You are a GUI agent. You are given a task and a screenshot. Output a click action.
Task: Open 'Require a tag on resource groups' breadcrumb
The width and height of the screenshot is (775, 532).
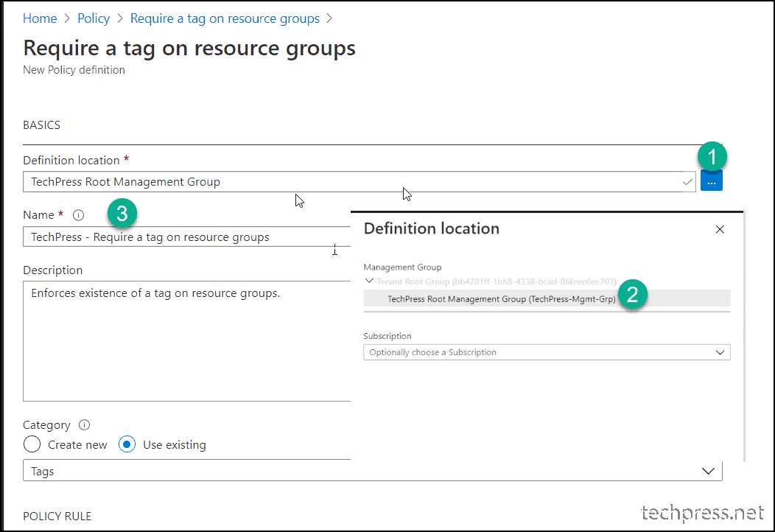[x=225, y=18]
